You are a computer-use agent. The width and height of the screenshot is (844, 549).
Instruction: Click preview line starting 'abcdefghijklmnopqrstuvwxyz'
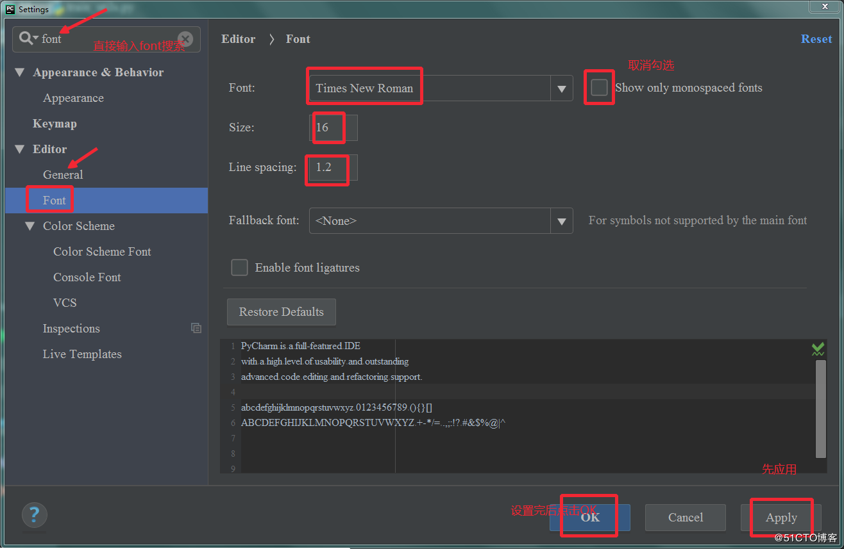336,407
